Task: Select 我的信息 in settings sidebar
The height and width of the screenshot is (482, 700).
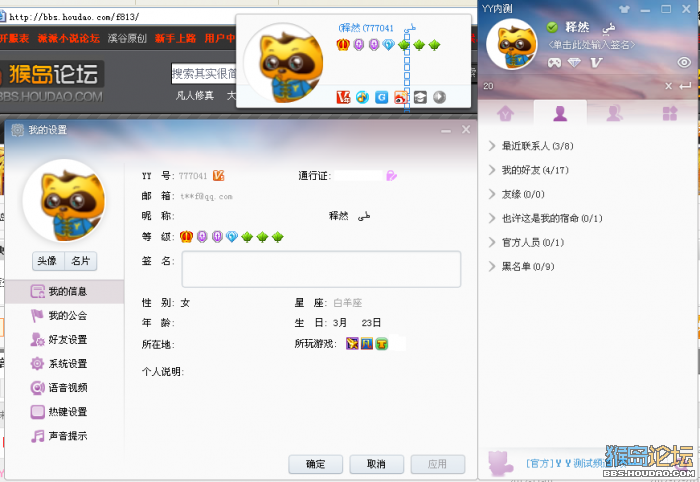Action: coord(64,292)
